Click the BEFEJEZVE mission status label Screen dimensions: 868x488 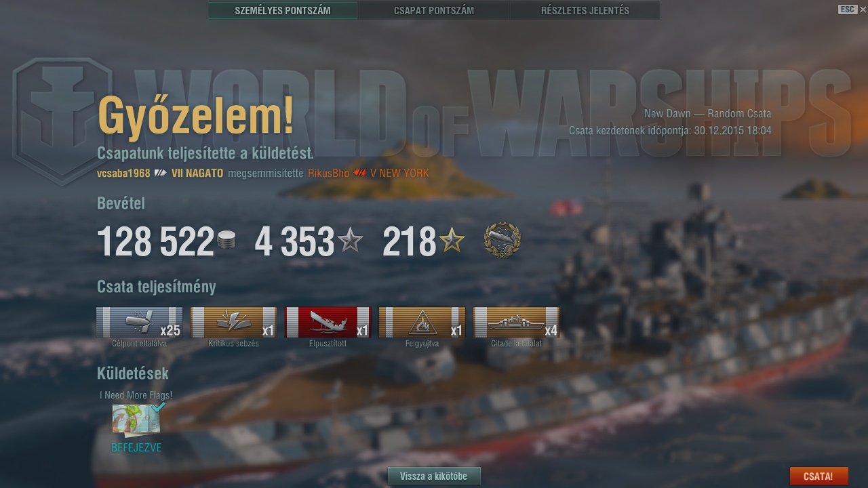coord(136,448)
